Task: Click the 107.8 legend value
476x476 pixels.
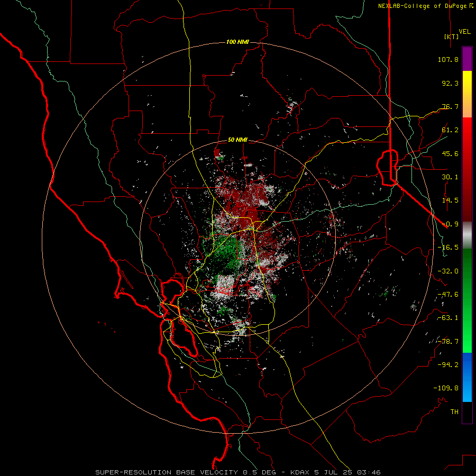Action: 448,59
